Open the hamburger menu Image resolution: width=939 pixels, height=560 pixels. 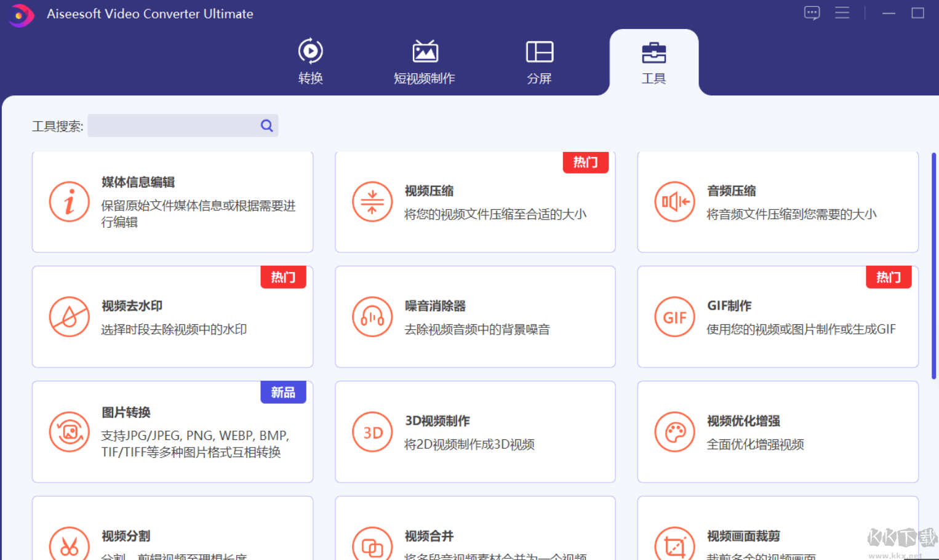842,12
